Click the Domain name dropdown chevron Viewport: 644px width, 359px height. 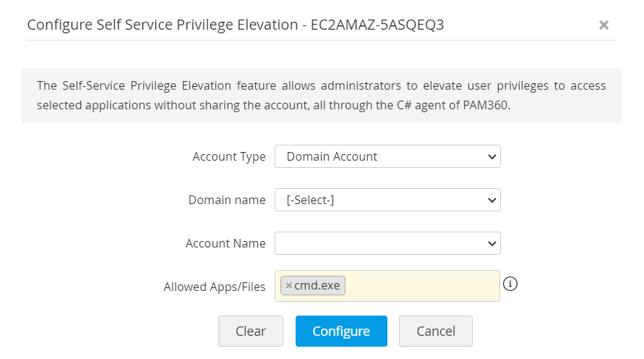(x=491, y=200)
